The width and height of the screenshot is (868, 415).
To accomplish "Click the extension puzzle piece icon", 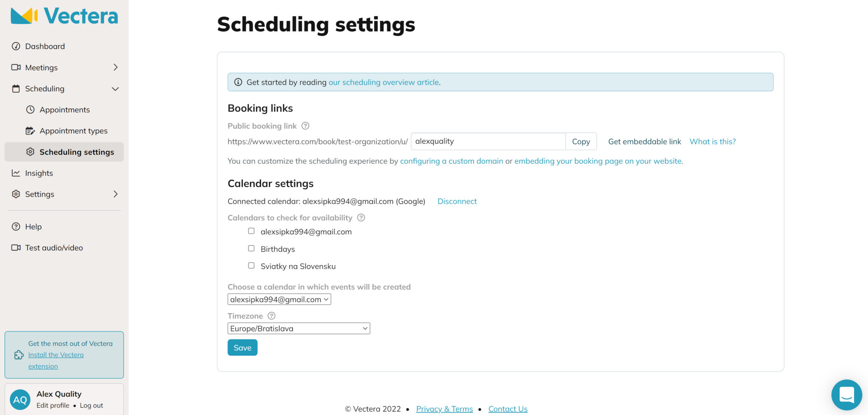I will (x=19, y=355).
